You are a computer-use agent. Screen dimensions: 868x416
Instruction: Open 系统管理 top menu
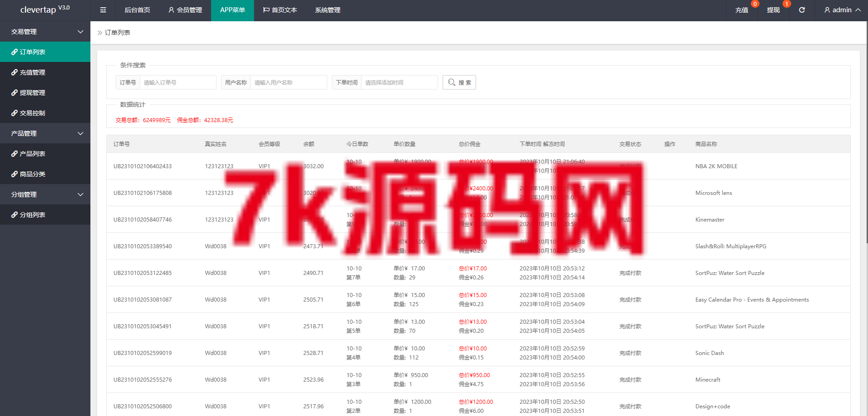(x=328, y=10)
